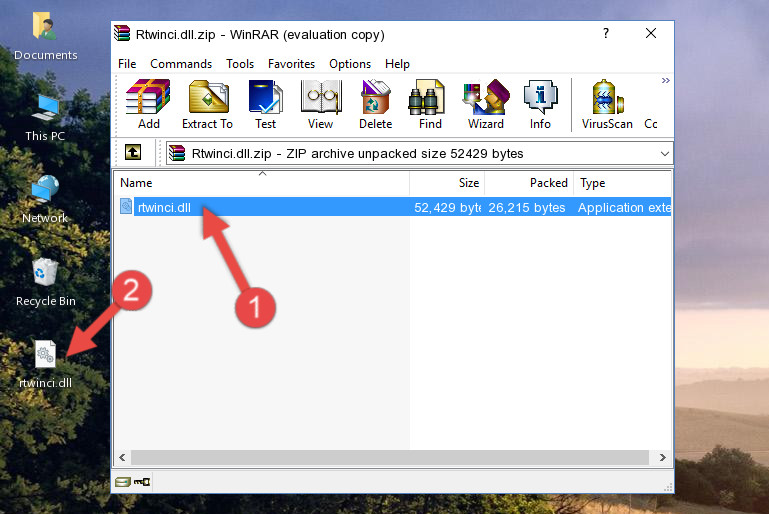Click the 52,429 bytes size cell
769x514 pixels.
pyautogui.click(x=447, y=207)
